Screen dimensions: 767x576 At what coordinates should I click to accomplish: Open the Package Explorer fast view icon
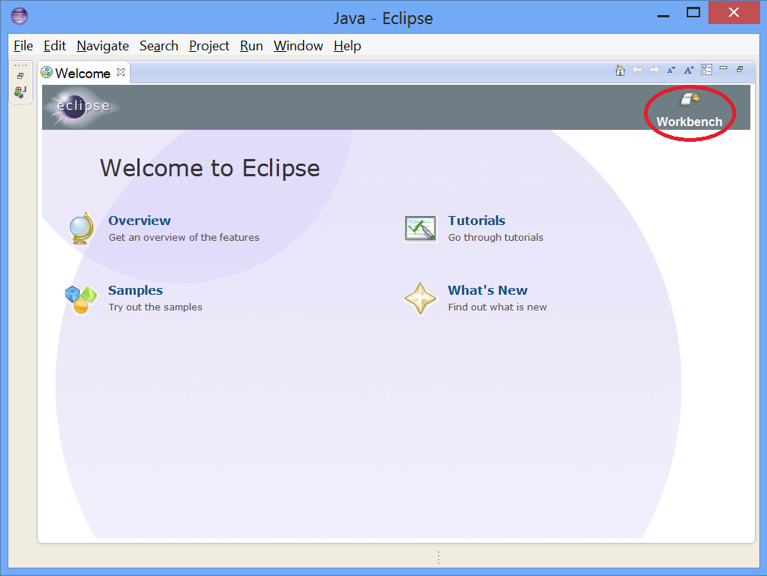point(20,91)
